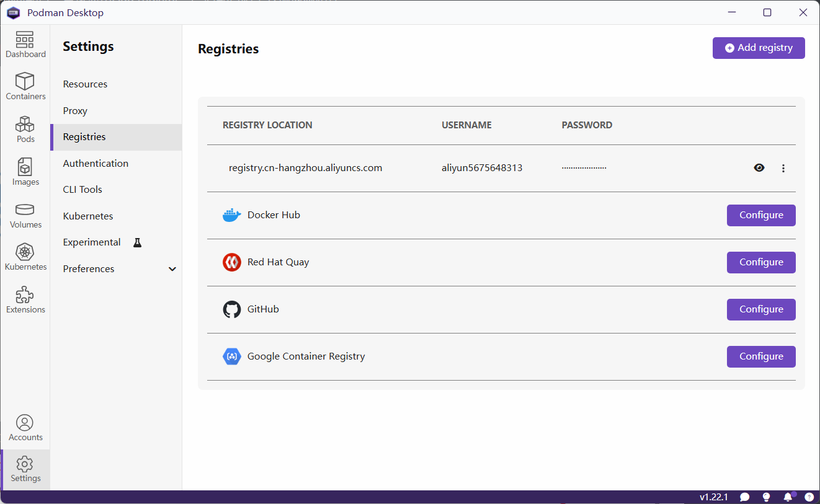Viewport: 820px width, 504px height.
Task: Click the Red Hat Quay logo
Action: tap(231, 262)
